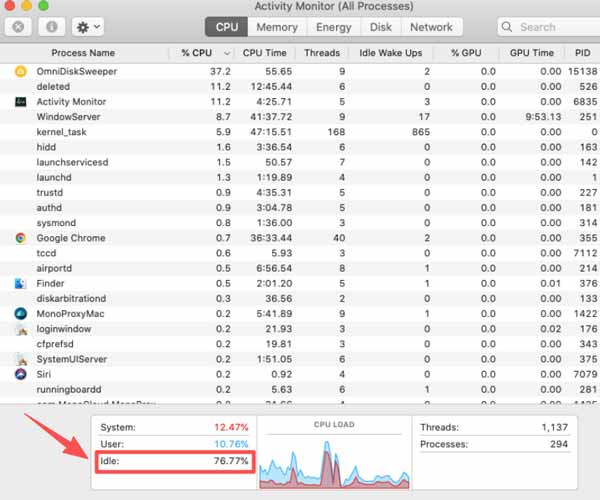Click kernel_task thread count 168
600x500 pixels.
point(336,132)
